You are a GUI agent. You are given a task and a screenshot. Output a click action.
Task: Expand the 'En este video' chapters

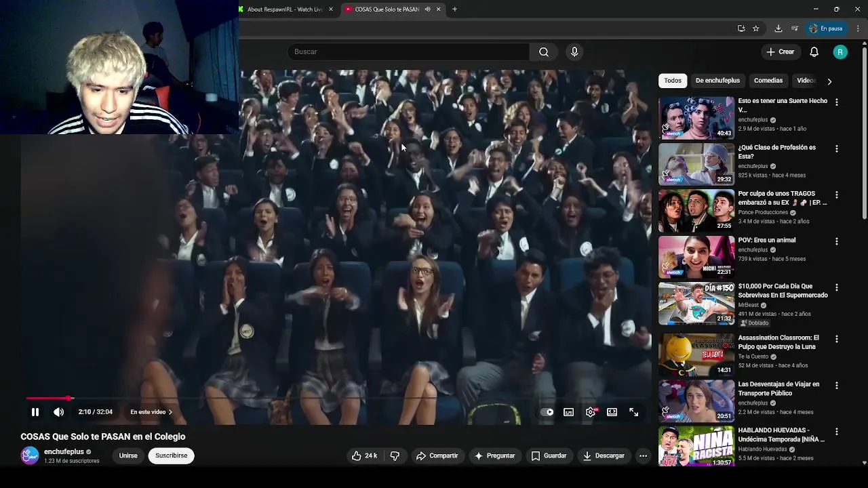pyautogui.click(x=151, y=412)
